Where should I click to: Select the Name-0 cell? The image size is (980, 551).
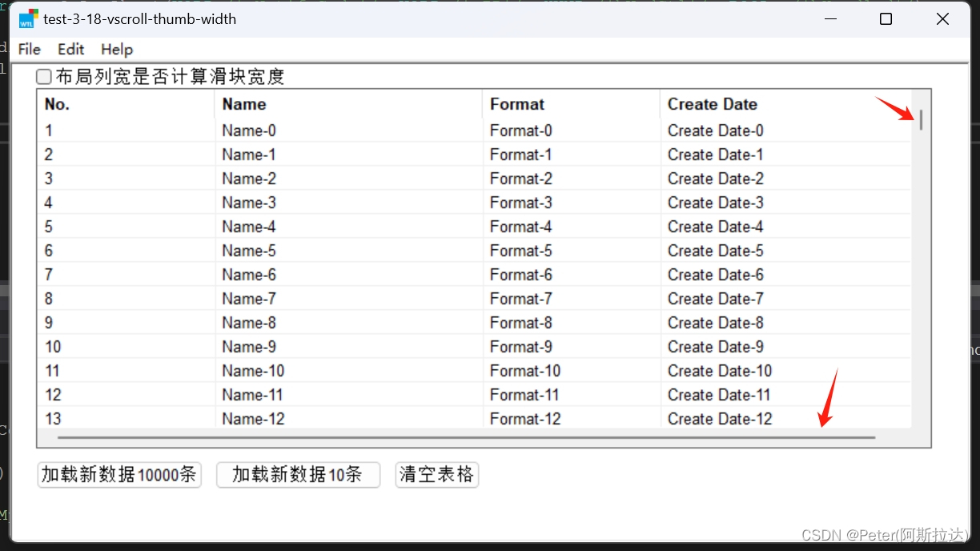[349, 131]
